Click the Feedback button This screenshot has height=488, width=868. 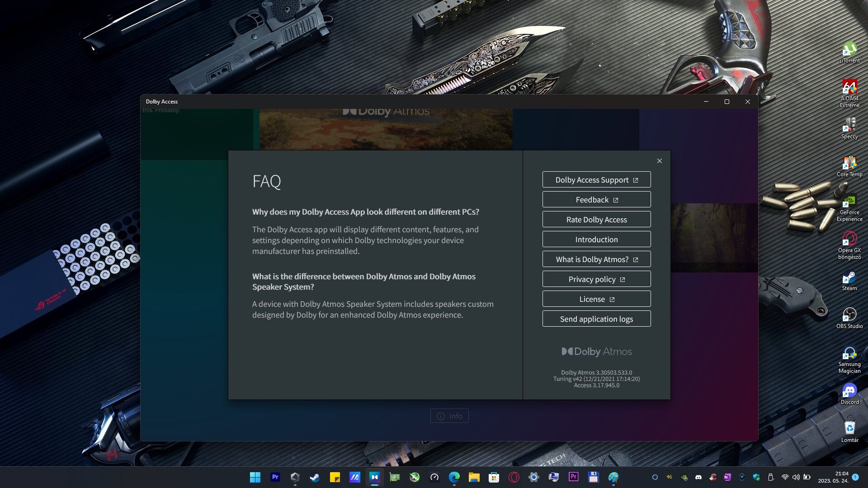point(596,200)
